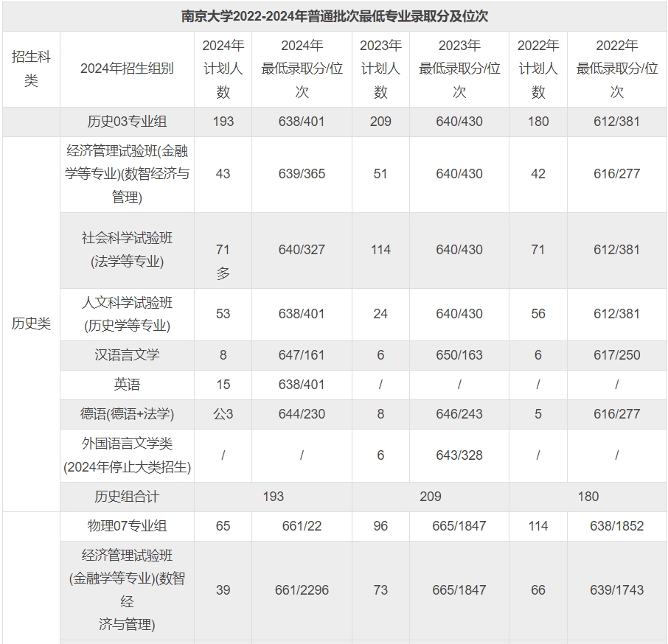Viewport: 668px width, 644px height.
Task: Click the 英语 row label
Action: click(127, 385)
